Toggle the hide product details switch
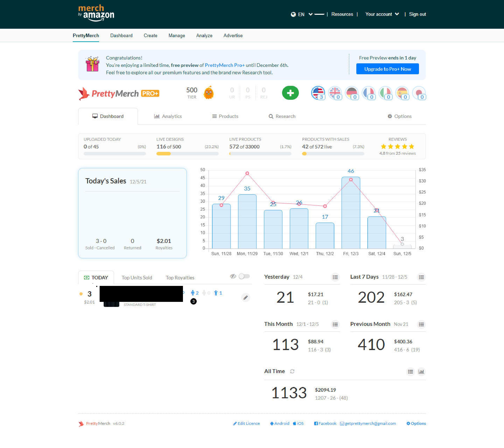This screenshot has width=504, height=448. coord(244,276)
